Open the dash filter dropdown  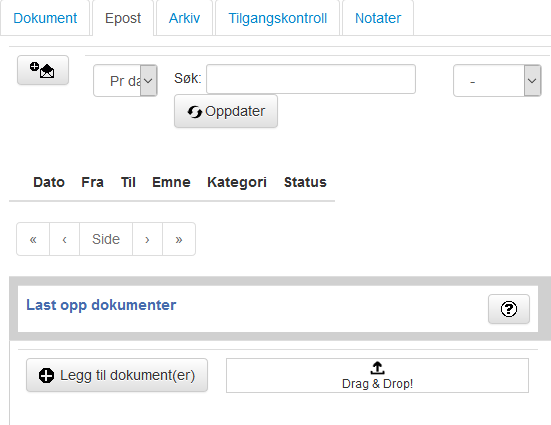(x=497, y=81)
